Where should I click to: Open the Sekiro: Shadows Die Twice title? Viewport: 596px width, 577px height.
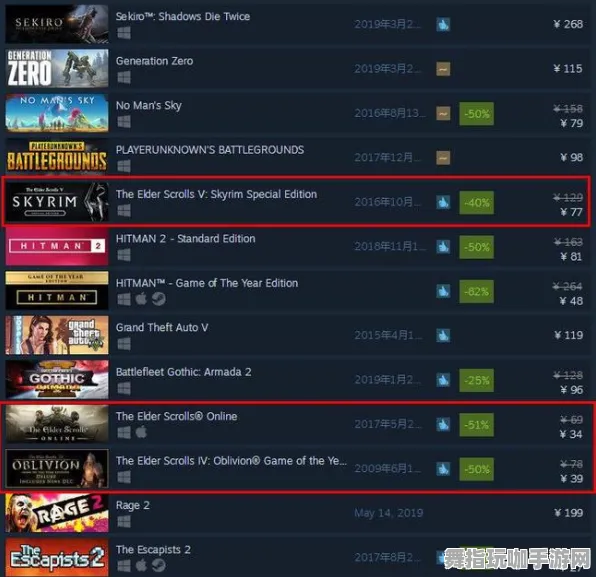click(183, 16)
